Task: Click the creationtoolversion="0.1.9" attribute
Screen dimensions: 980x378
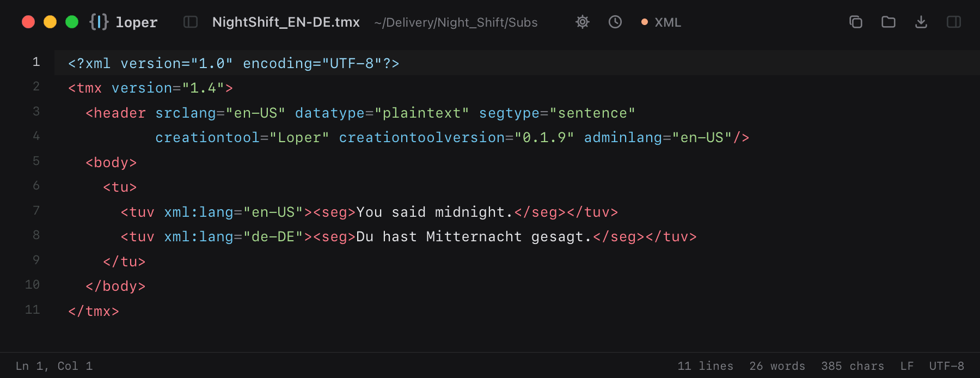Action: tap(456, 137)
